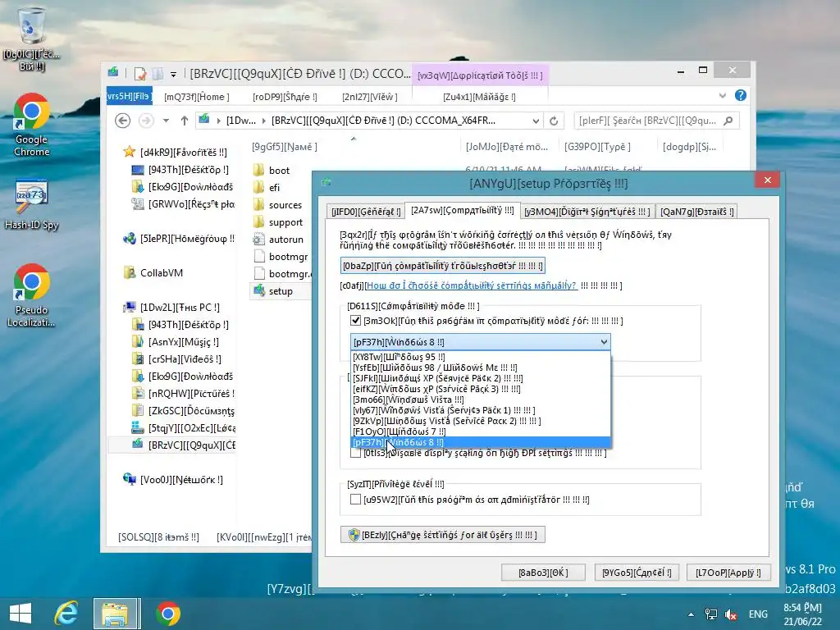
Task: Click the Explorer forward arrow
Action: point(146,121)
